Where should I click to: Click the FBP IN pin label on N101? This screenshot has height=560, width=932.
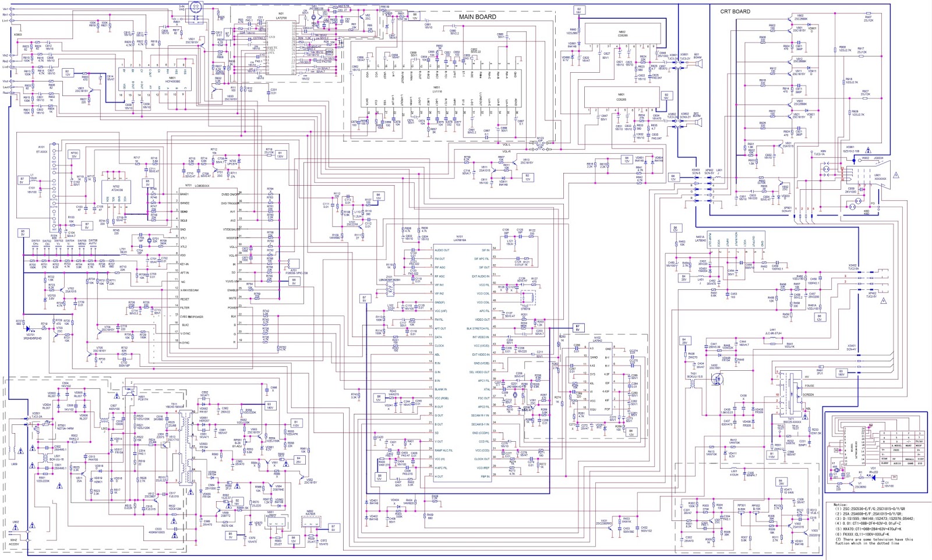485,476
